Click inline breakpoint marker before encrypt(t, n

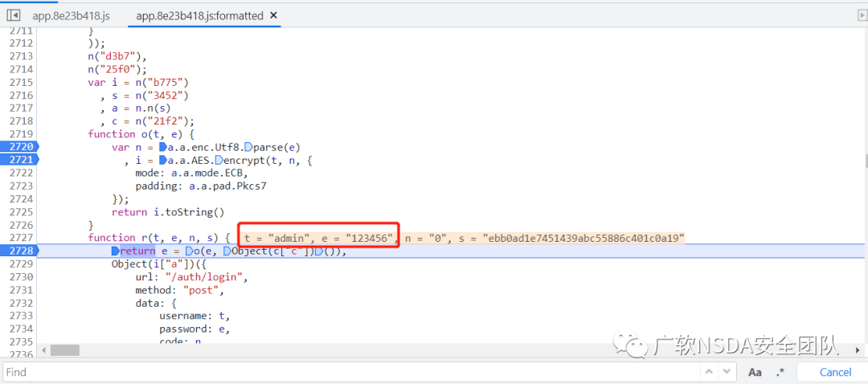(x=218, y=160)
